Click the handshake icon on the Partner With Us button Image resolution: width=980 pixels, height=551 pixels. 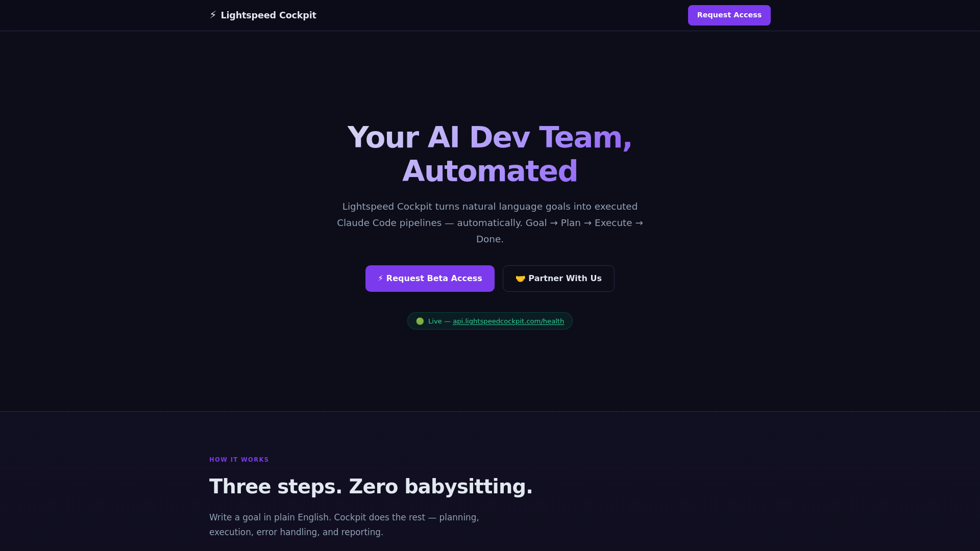point(520,279)
